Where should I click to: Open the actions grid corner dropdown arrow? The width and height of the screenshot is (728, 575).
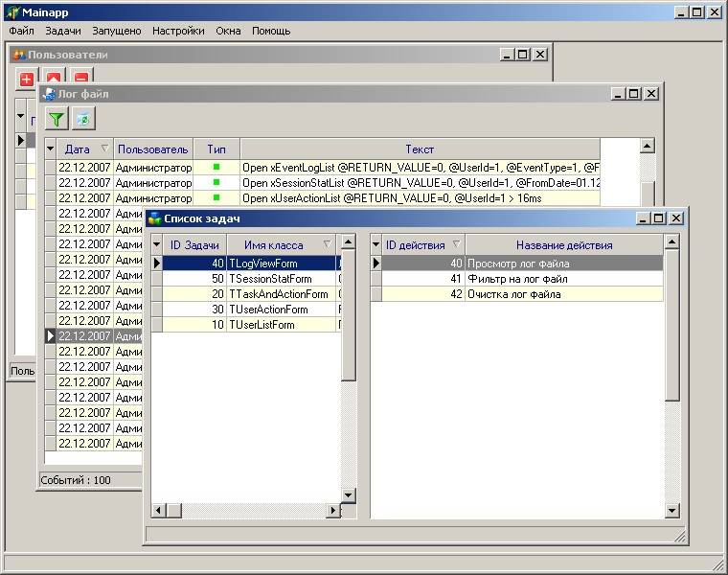coord(375,244)
